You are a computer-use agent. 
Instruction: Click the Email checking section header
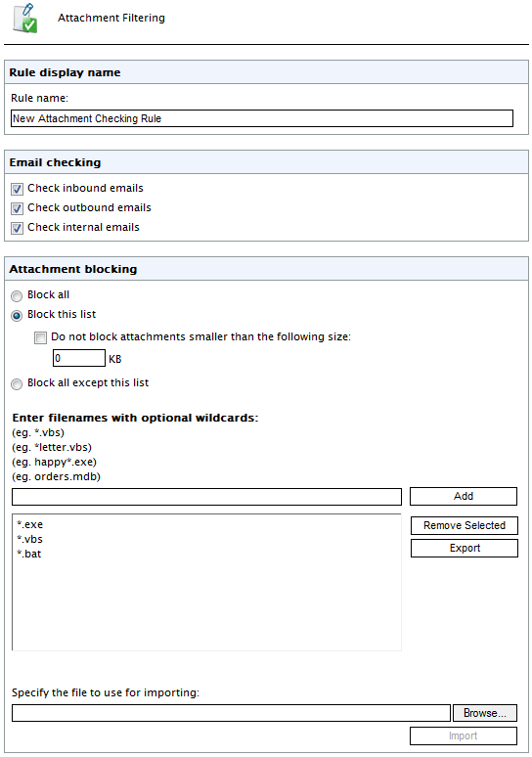tap(266, 162)
